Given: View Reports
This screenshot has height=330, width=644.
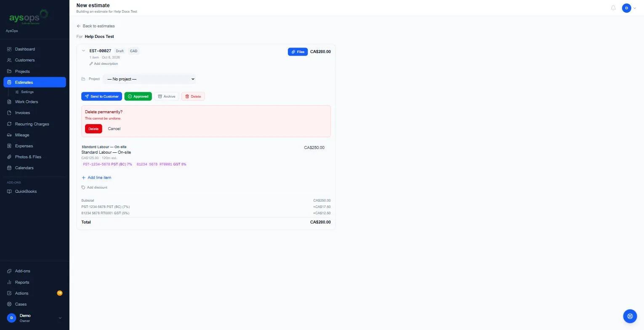Looking at the screenshot, I should click(x=35, y=282).
